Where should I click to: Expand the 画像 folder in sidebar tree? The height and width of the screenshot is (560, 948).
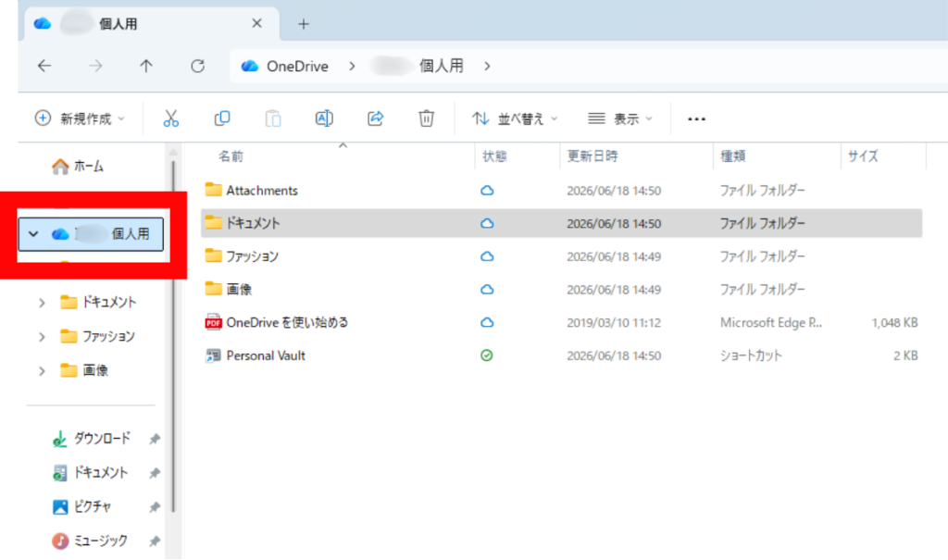[x=42, y=371]
